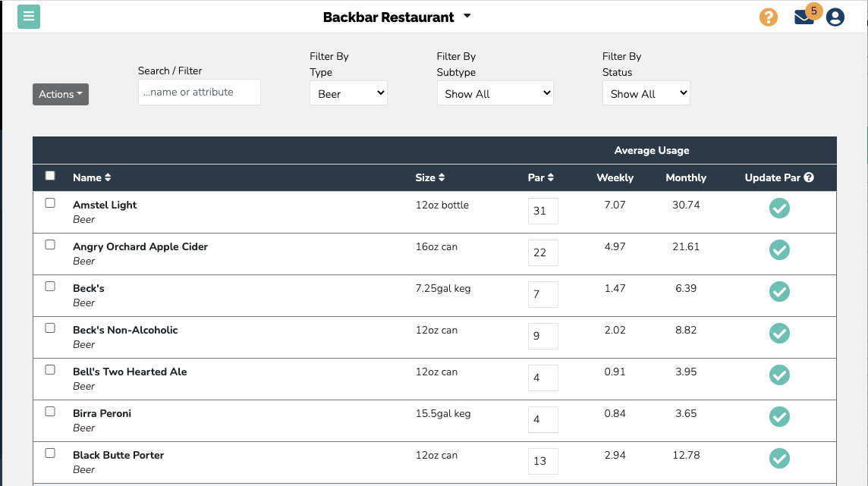
Task: Toggle the select-all checkbox in table header
Action: [50, 175]
